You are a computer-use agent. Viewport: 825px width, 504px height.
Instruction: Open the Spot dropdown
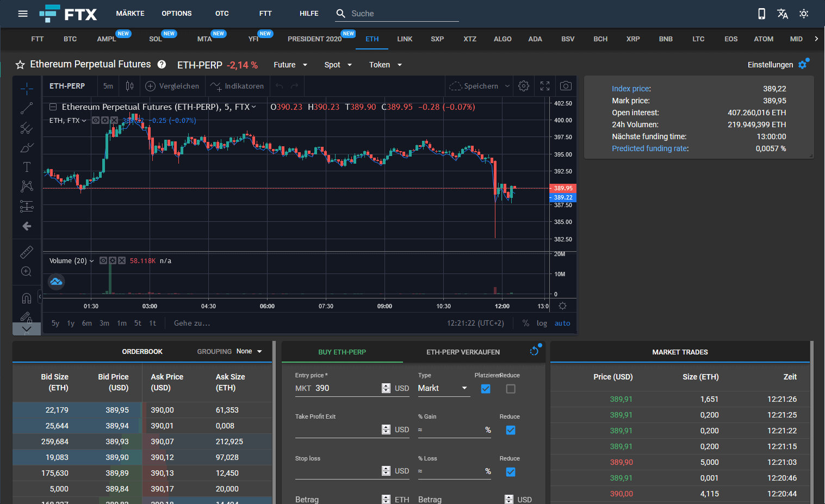click(338, 65)
